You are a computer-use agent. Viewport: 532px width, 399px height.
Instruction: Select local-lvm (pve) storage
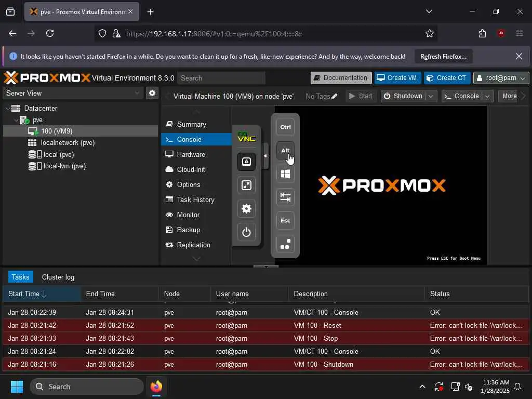81,166
